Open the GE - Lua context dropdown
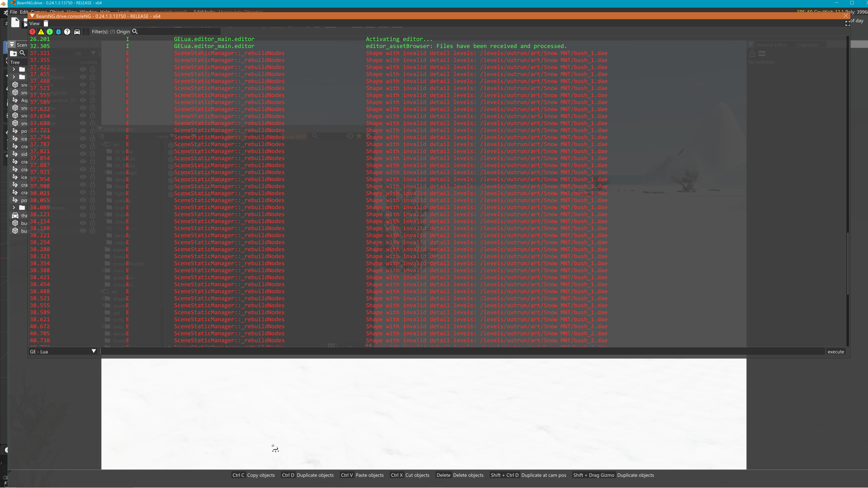 63,351
